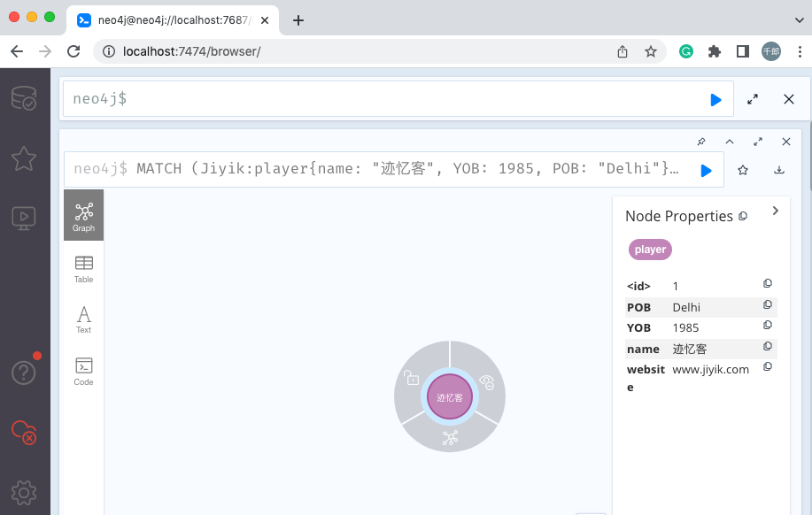Switch to Table view
Image resolution: width=812 pixels, height=515 pixels.
pyautogui.click(x=83, y=270)
